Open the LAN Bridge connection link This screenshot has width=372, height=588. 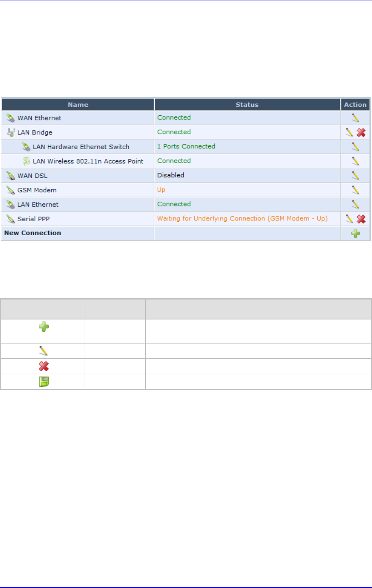(x=35, y=132)
